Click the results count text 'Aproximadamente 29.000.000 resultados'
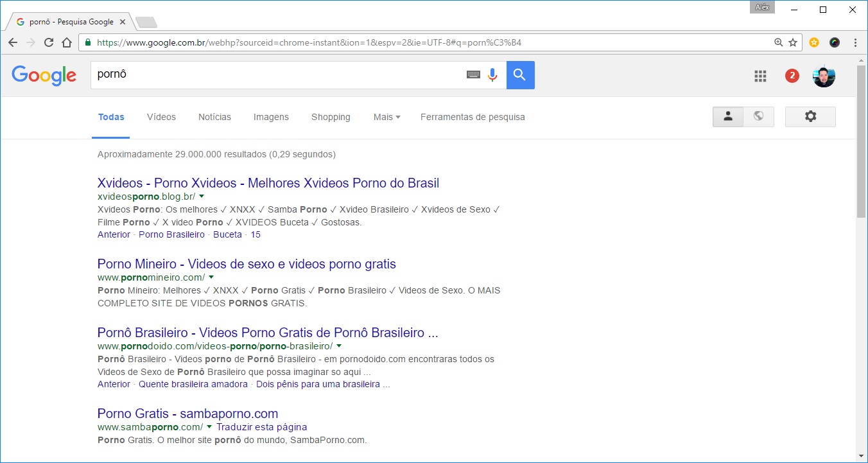Screen dimensions: 868x463 click(182, 154)
